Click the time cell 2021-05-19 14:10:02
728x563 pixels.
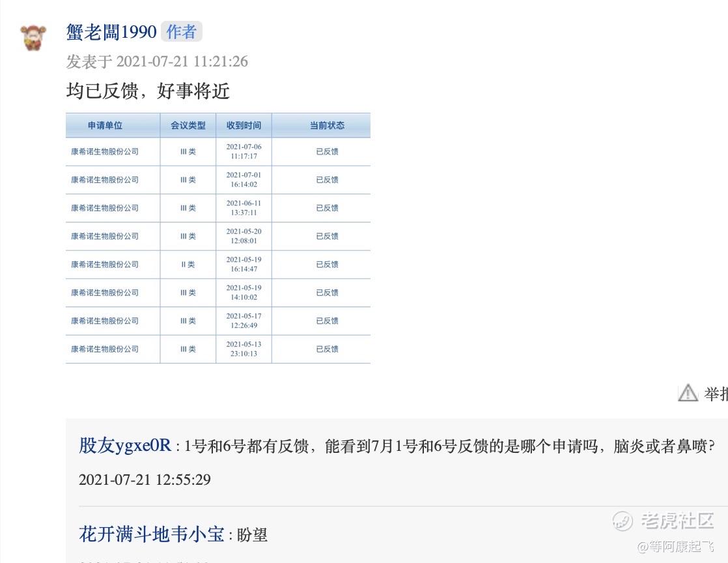pos(244,293)
